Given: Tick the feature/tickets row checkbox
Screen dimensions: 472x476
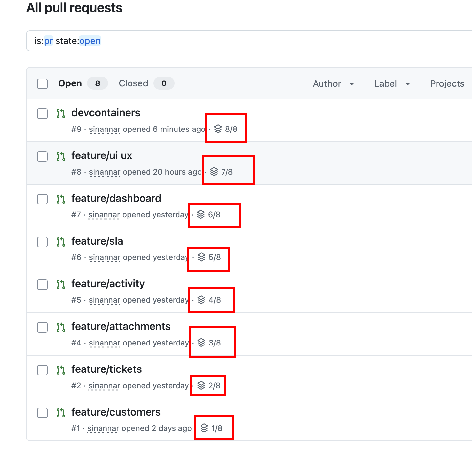Looking at the screenshot, I should tap(42, 370).
